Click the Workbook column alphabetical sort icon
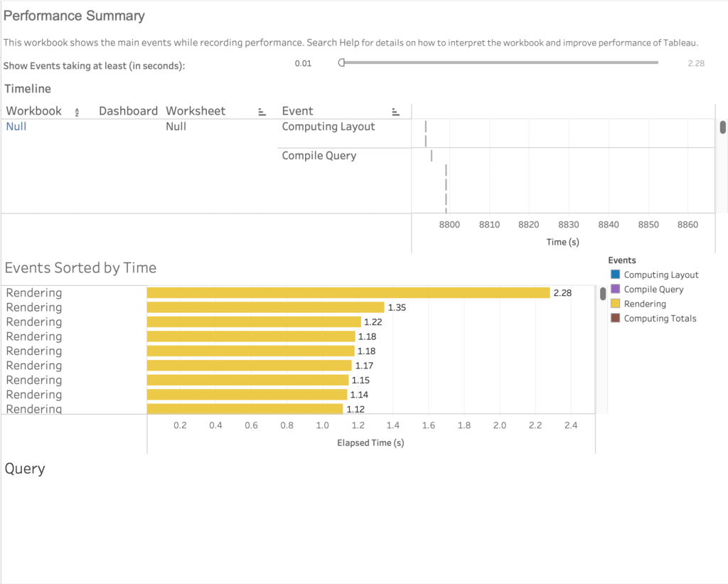The image size is (728, 584). (77, 112)
